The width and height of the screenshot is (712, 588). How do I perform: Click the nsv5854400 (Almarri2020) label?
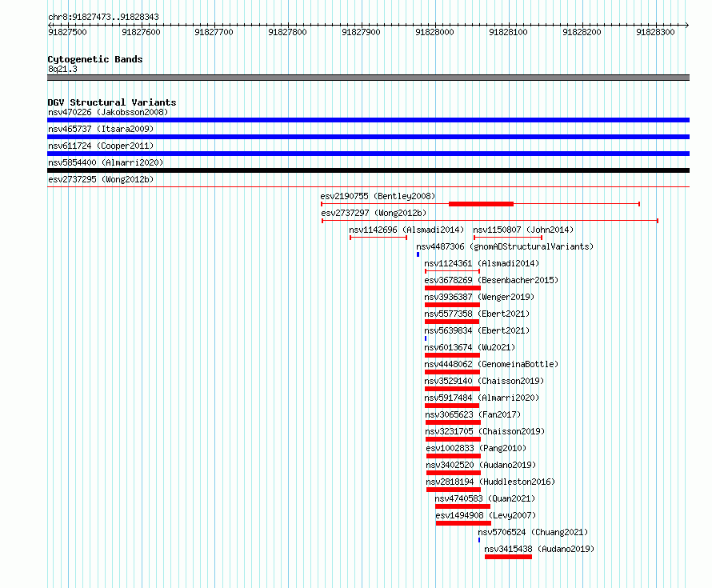click(106, 162)
